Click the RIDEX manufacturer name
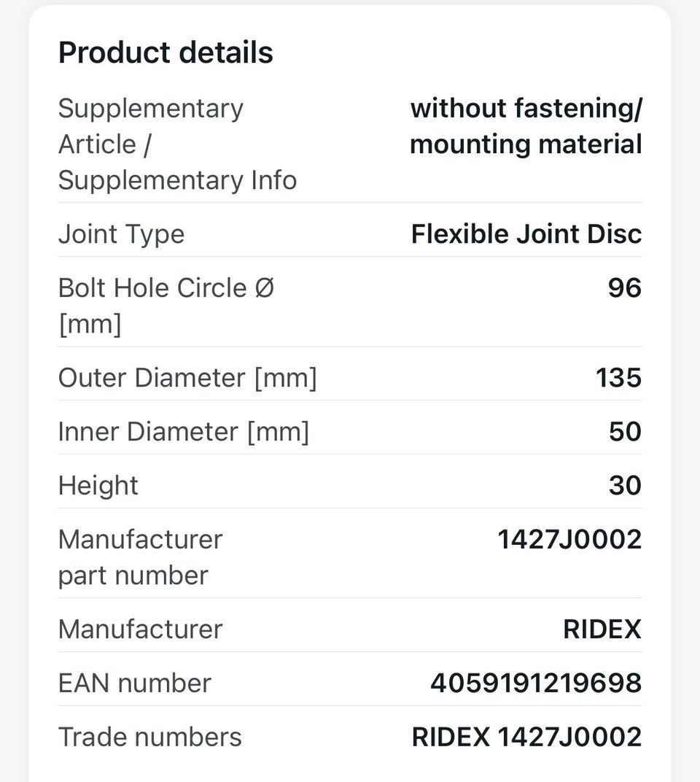This screenshot has width=700, height=782. 602,629
